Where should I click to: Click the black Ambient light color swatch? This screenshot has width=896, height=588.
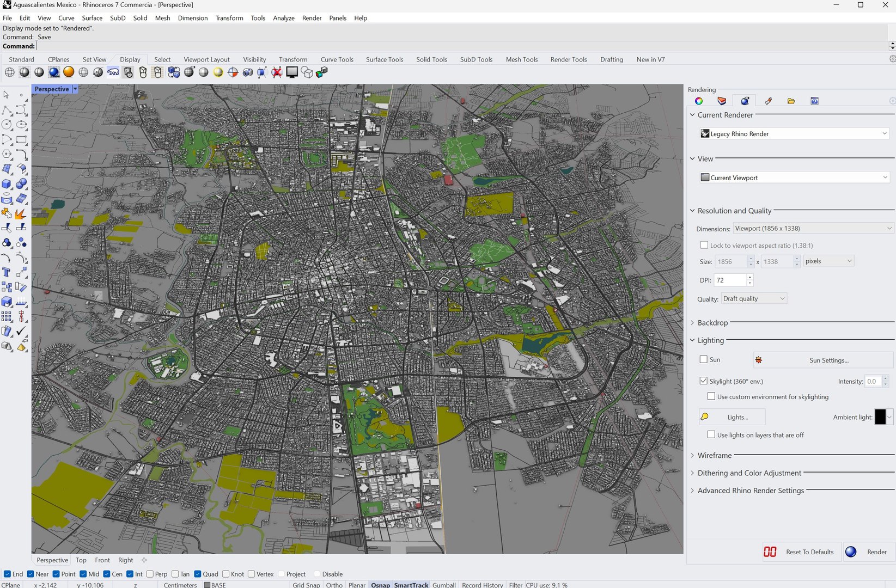(880, 417)
